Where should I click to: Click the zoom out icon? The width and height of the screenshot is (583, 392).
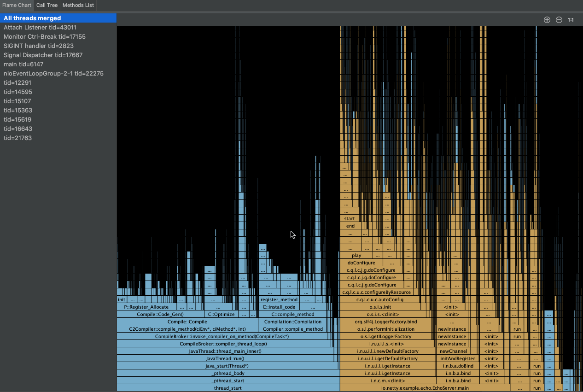pyautogui.click(x=559, y=20)
